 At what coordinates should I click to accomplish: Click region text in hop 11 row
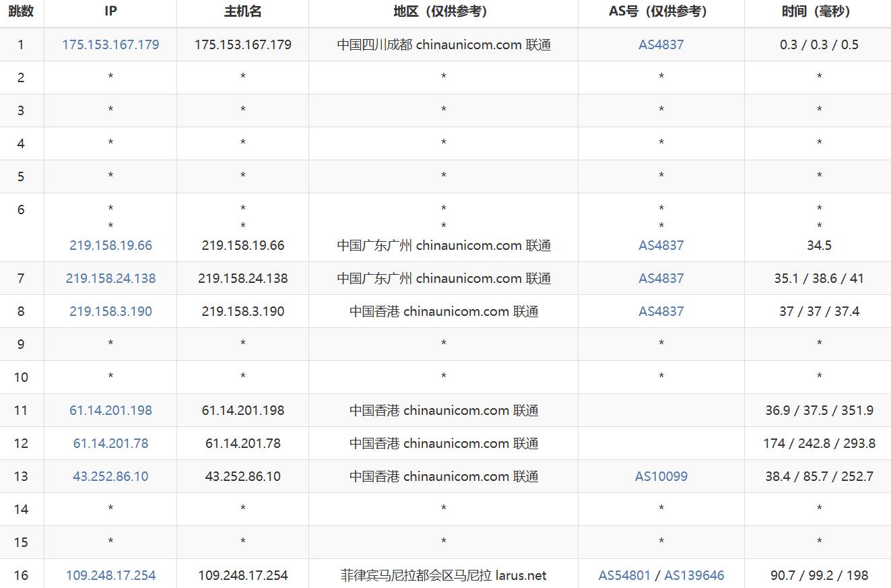444,410
